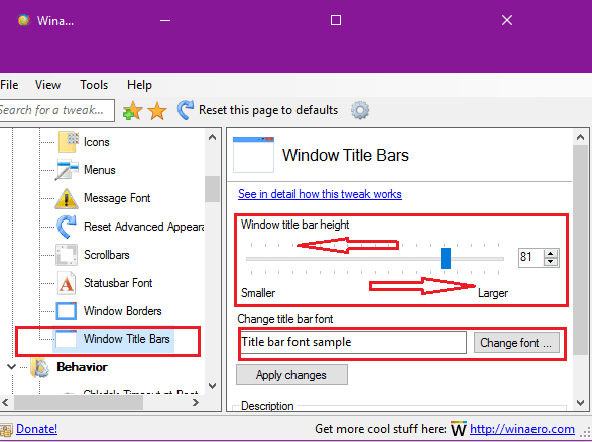The height and width of the screenshot is (442, 592).
Task: Click the Winaero W logo in the status bar
Action: tap(459, 429)
